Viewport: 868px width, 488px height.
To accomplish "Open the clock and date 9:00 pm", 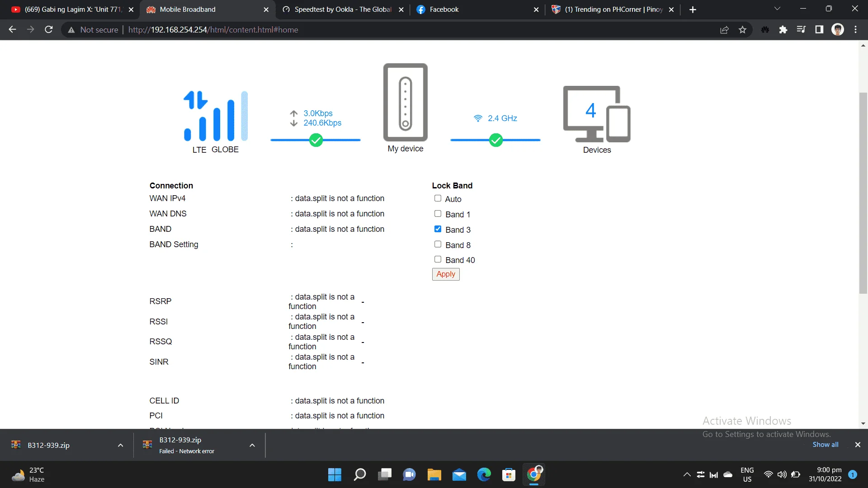I will (825, 474).
